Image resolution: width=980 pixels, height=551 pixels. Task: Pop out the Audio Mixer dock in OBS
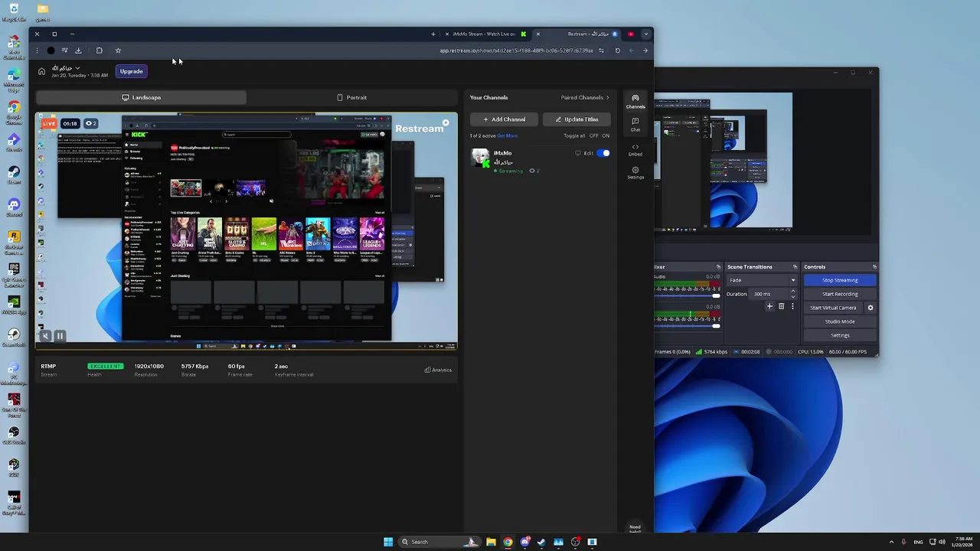tap(718, 267)
